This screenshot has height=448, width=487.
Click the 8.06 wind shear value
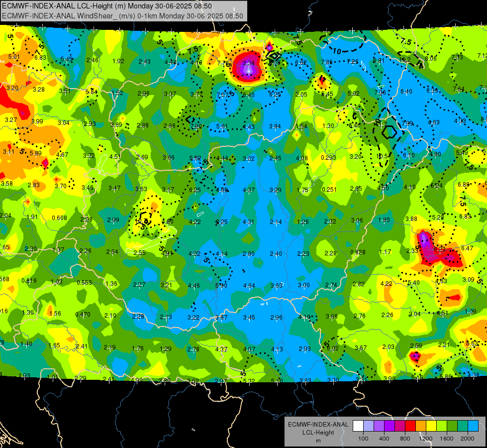click(x=431, y=58)
